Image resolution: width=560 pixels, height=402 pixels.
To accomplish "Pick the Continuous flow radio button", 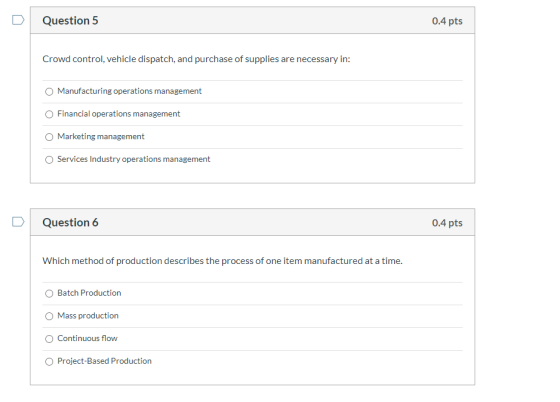I will click(49, 339).
